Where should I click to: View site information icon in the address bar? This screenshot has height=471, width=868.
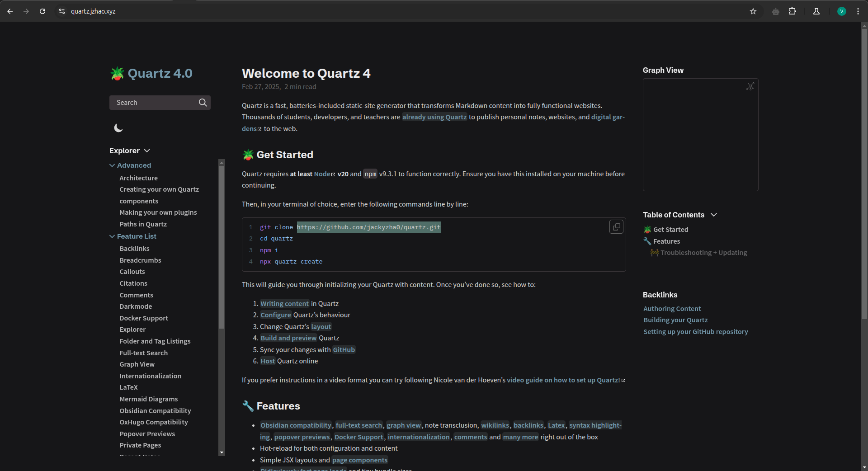point(62,11)
